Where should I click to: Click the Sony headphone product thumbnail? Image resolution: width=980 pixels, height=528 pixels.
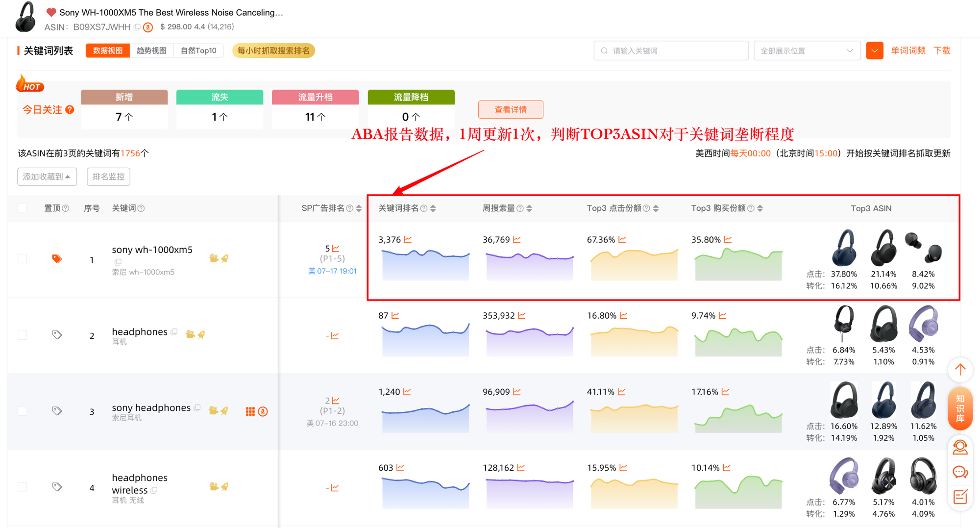coord(25,17)
